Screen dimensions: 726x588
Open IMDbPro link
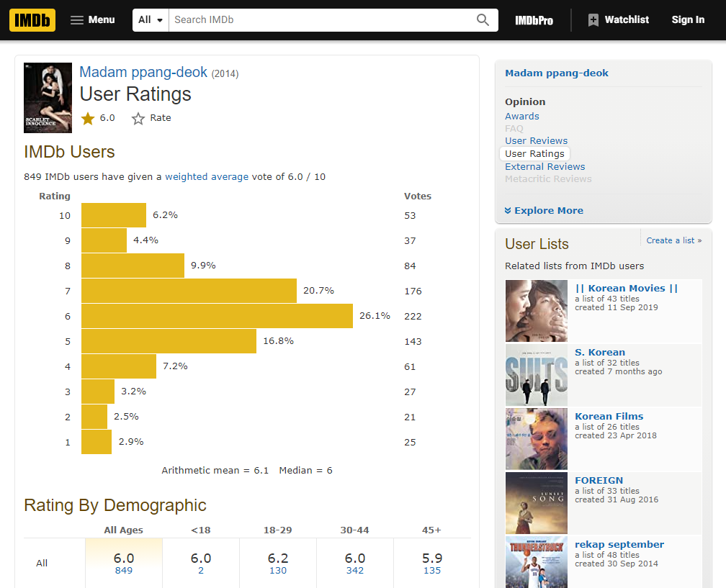(534, 20)
